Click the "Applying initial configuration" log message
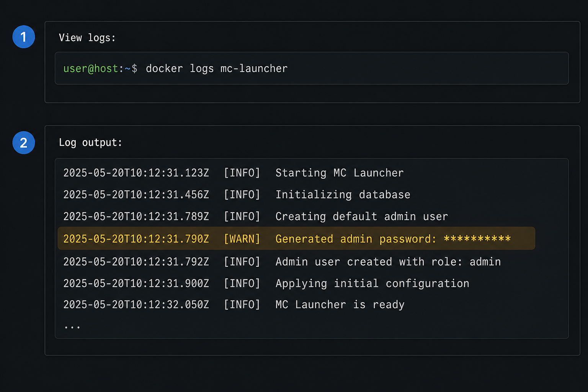 tap(372, 284)
